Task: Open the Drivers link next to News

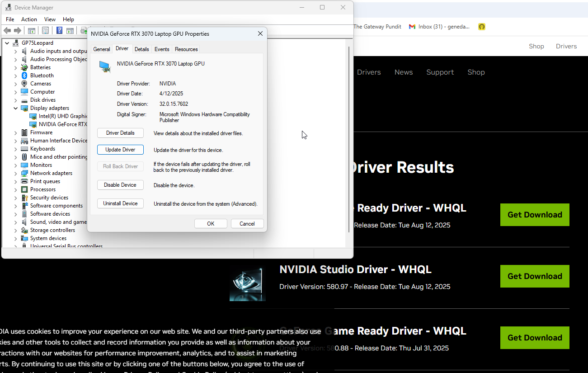Action: [x=369, y=72]
